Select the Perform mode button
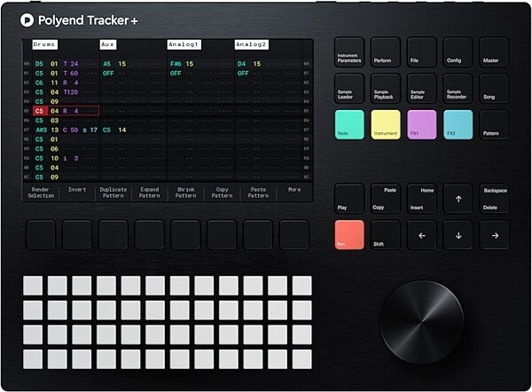532x392 pixels. (386, 52)
